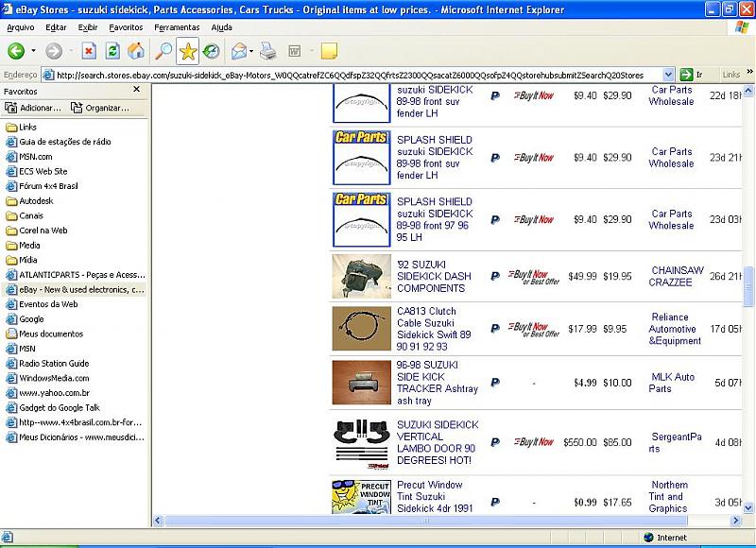This screenshot has height=548, width=756.
Task: Open the History toolbar icon
Action: tap(211, 51)
